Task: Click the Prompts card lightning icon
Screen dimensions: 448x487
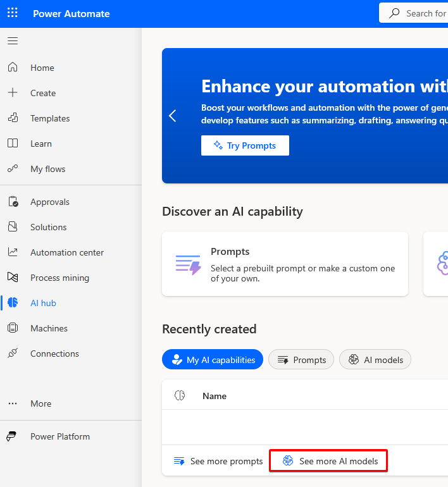Action: click(x=189, y=265)
